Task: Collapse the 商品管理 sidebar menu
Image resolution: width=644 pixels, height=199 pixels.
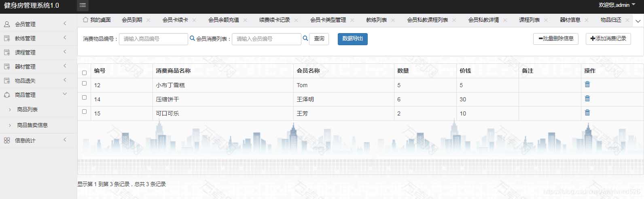Action: click(65, 94)
